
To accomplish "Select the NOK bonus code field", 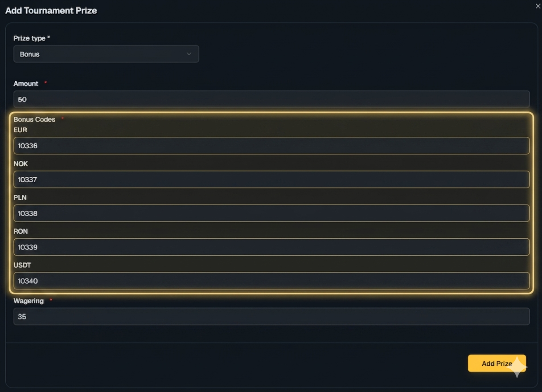I will coord(271,180).
